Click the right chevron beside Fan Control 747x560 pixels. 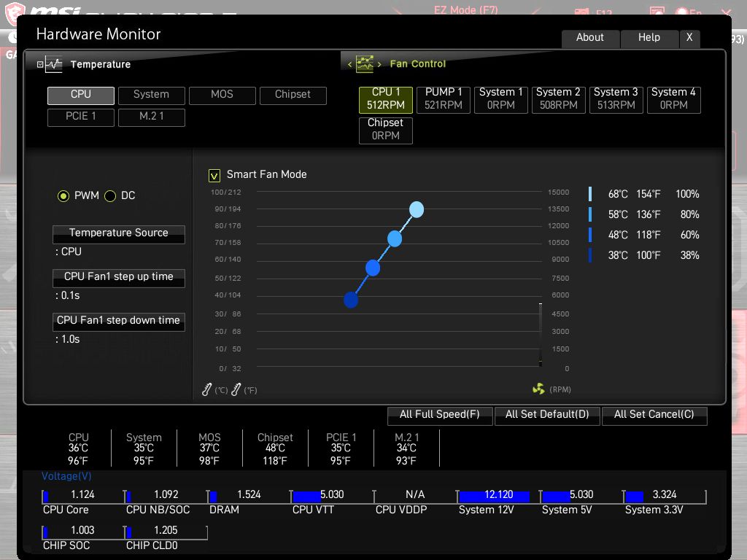(379, 64)
